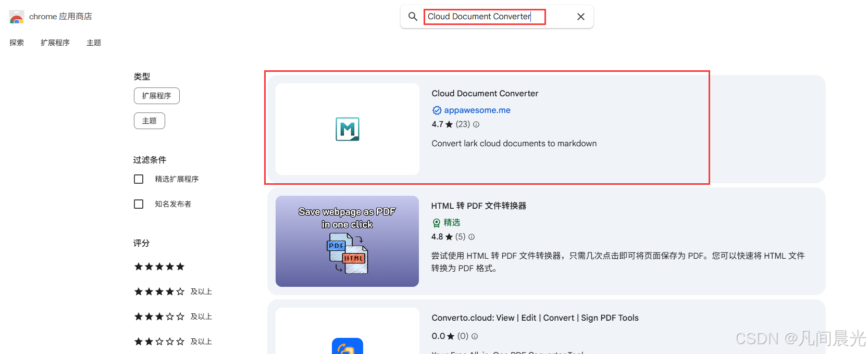Visit the appawesome.me publisher link
The width and height of the screenshot is (868, 354).
[x=477, y=110]
